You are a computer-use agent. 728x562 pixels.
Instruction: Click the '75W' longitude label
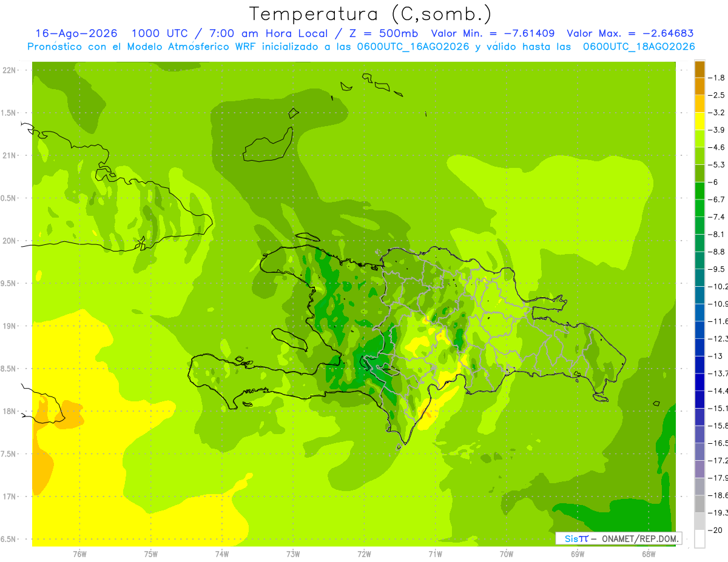(151, 554)
